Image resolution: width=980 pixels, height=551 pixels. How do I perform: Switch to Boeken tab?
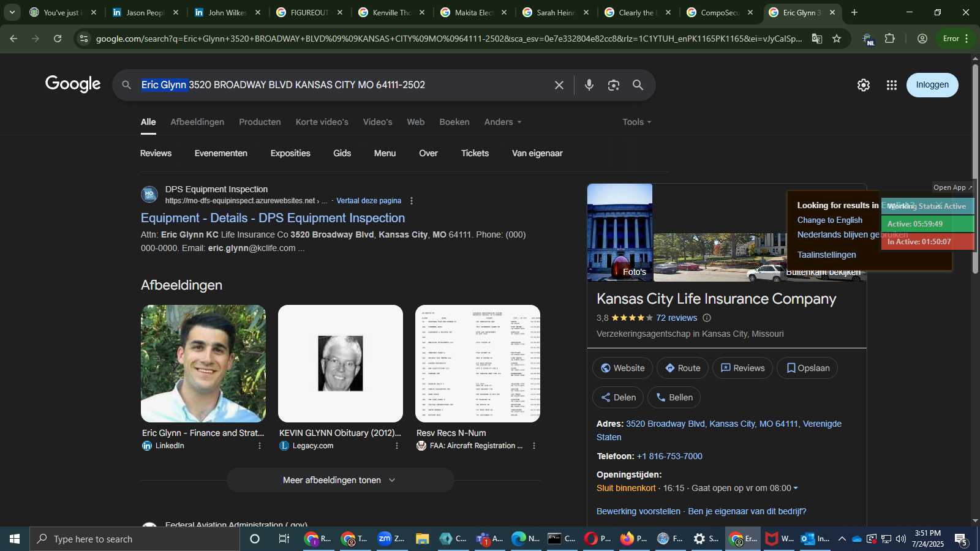point(454,122)
